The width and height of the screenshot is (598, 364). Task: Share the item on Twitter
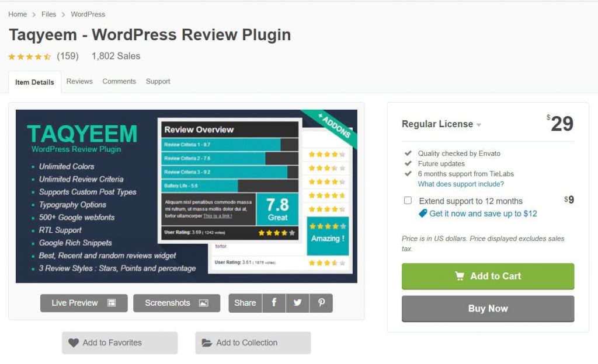(x=298, y=303)
